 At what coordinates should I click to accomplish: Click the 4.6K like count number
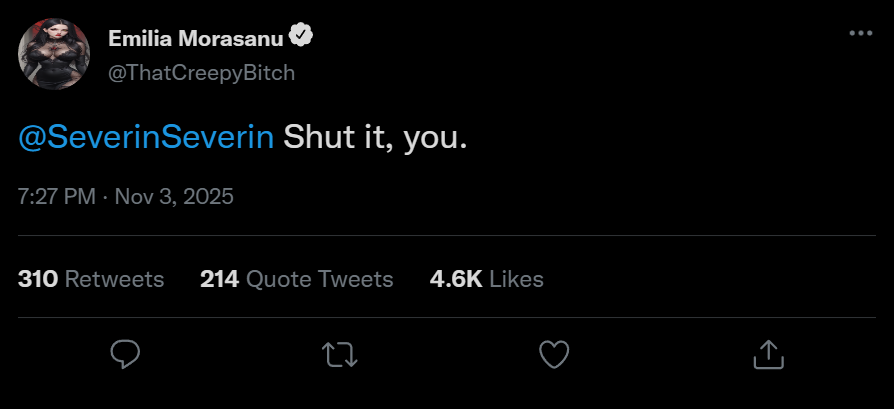[x=456, y=279]
